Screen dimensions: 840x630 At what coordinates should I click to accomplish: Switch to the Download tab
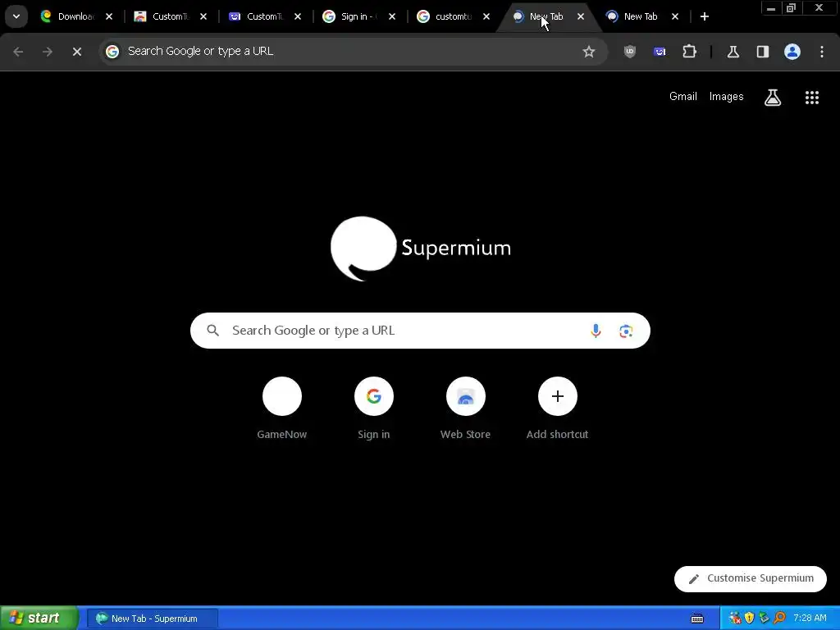pos(75,16)
